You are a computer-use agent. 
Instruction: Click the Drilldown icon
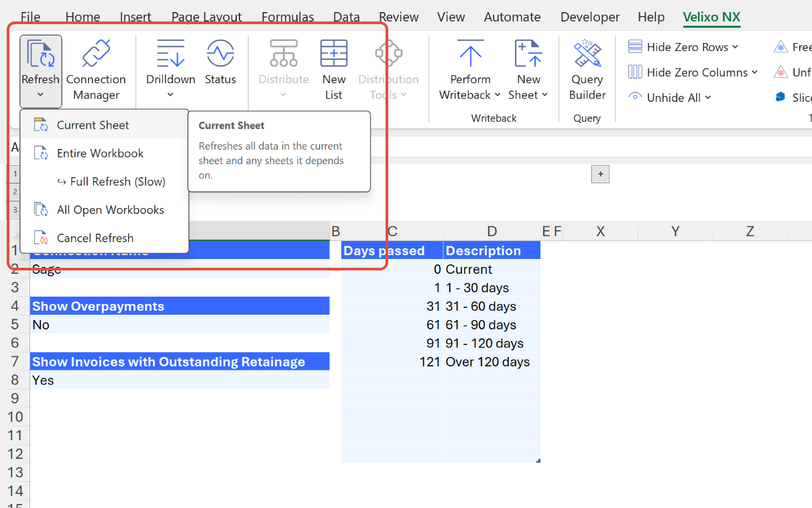170,54
